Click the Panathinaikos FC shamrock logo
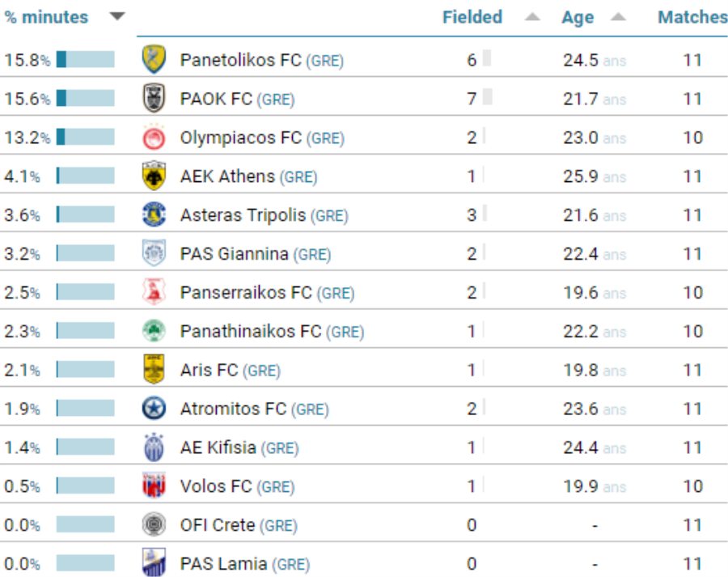 coord(154,332)
